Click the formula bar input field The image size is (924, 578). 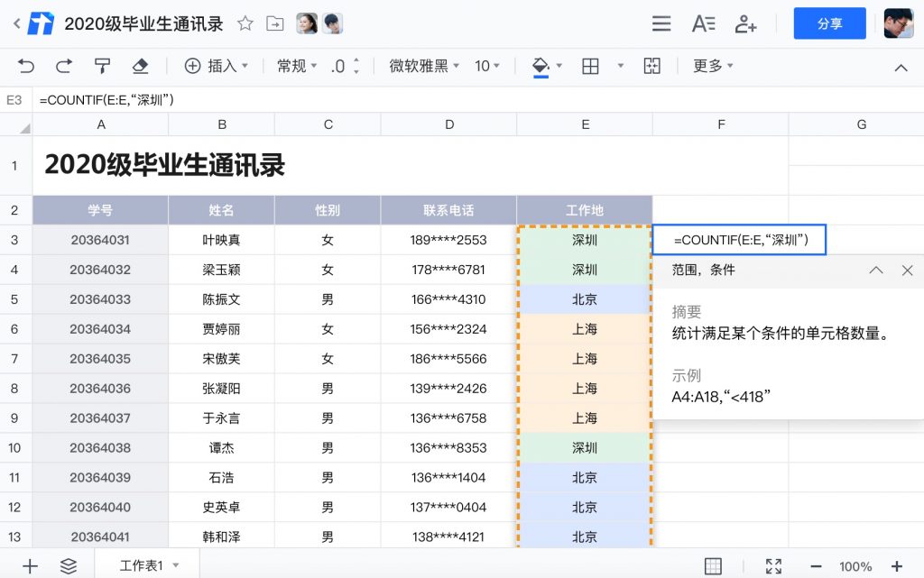pos(451,100)
